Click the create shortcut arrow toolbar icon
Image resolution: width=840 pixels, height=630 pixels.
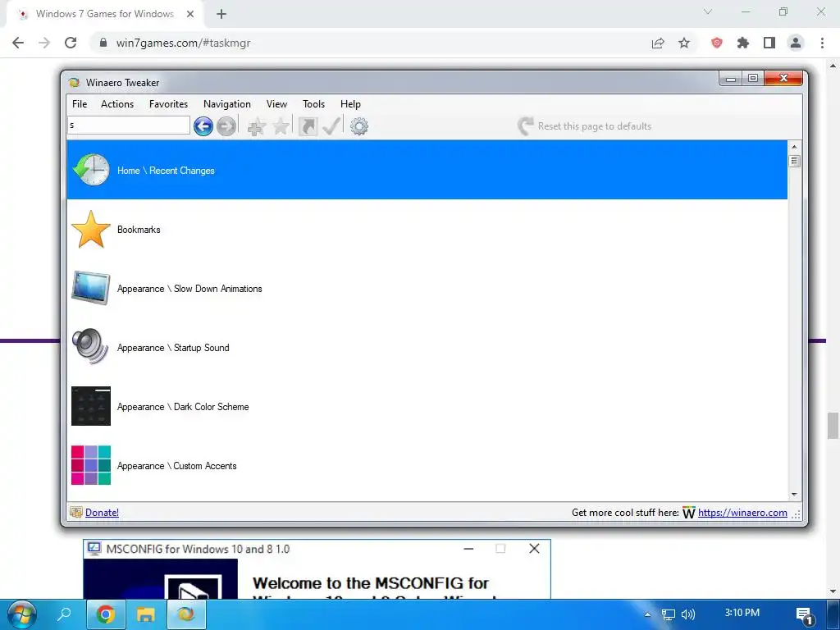click(x=308, y=126)
